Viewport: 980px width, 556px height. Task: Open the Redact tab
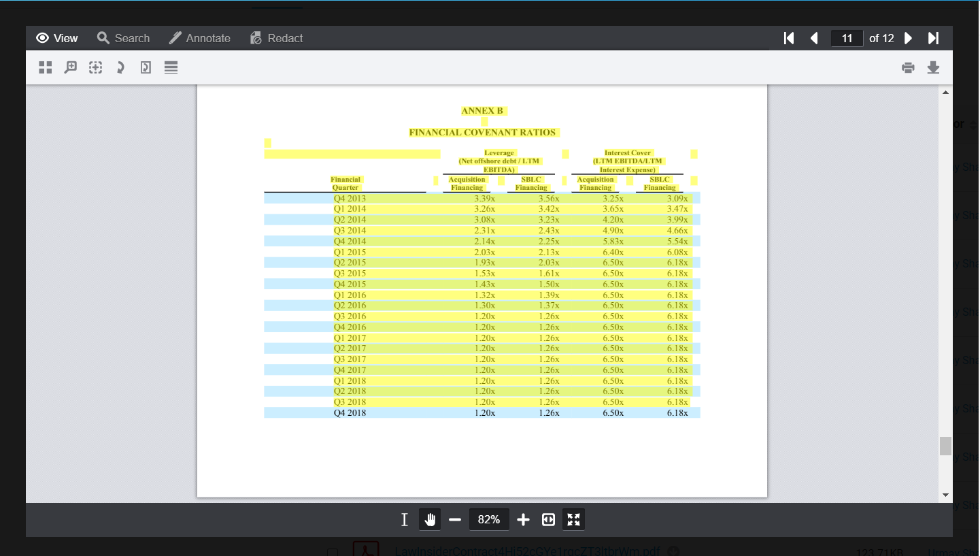click(276, 38)
